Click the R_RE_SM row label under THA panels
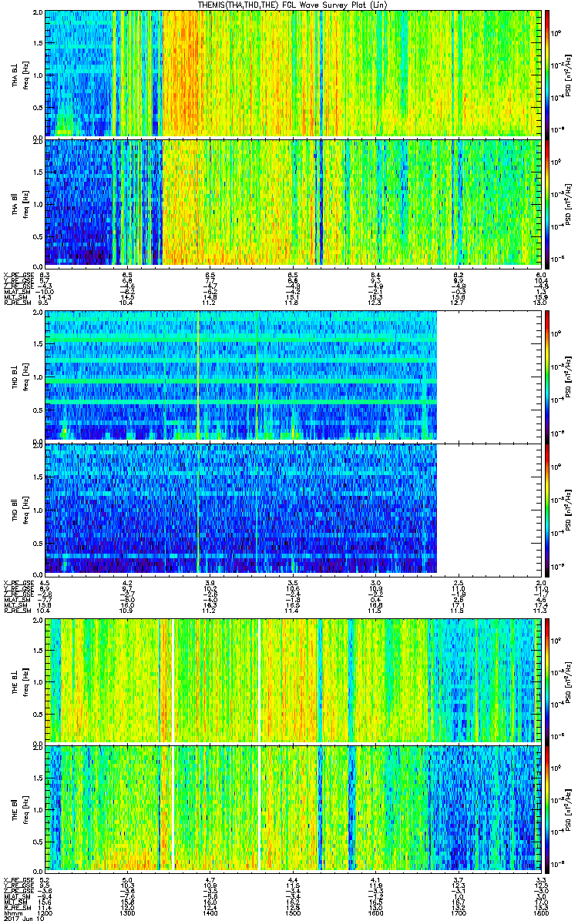The width and height of the screenshot is (578, 924). point(17,303)
